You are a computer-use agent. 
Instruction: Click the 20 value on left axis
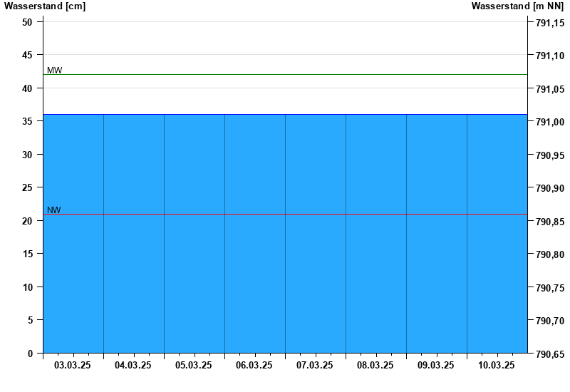27,221
